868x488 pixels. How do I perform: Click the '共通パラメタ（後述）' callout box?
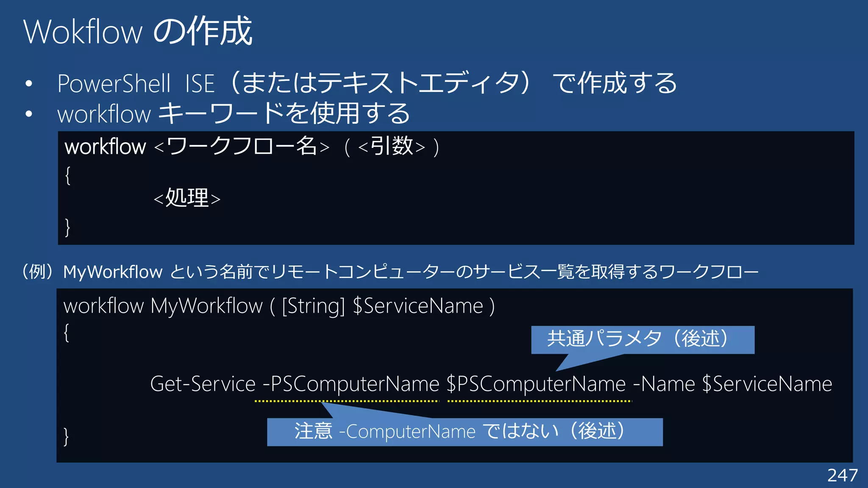(642, 339)
